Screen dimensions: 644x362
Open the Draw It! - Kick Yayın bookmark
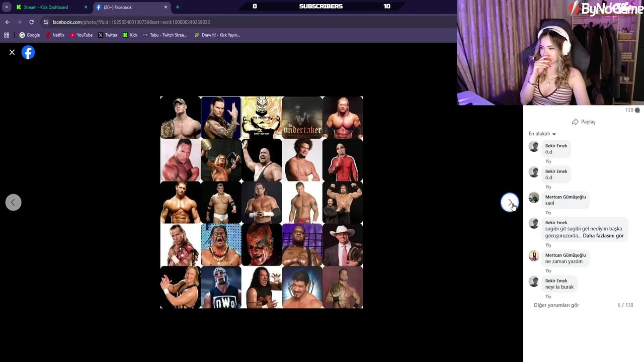coord(217,35)
